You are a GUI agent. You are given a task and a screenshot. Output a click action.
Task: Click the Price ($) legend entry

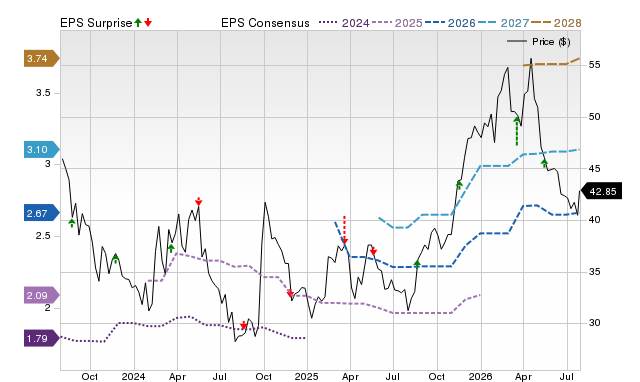coord(539,42)
